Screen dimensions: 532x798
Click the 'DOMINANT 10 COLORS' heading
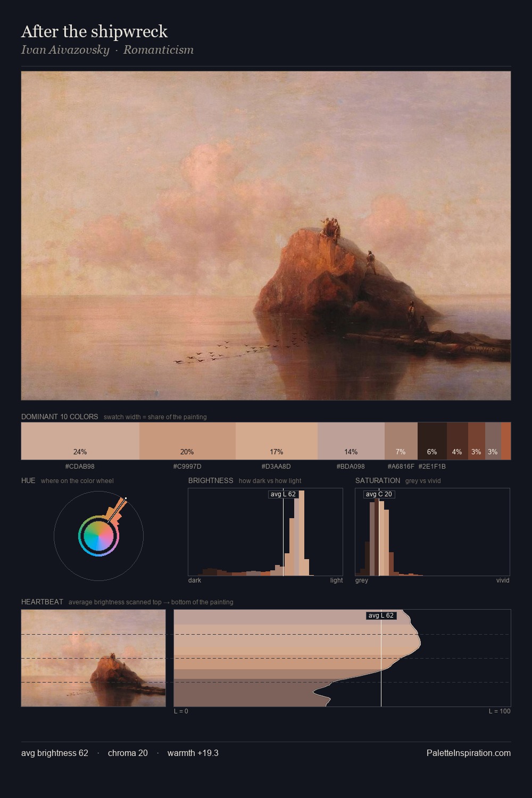(x=60, y=417)
